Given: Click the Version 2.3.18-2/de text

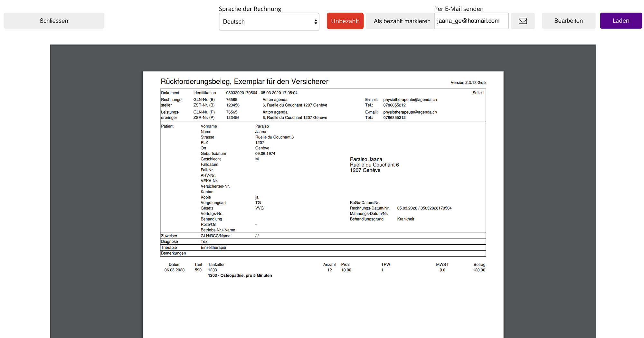Looking at the screenshot, I should coord(468,83).
